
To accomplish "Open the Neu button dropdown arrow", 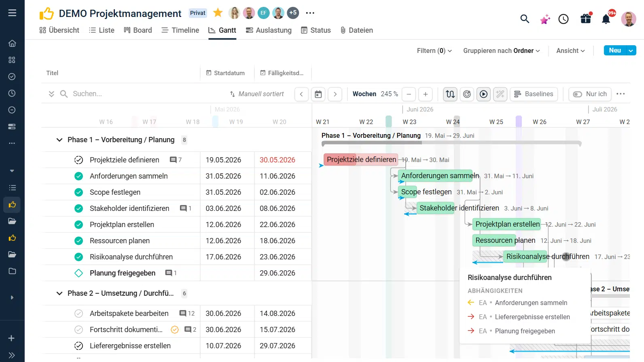I will point(631,51).
